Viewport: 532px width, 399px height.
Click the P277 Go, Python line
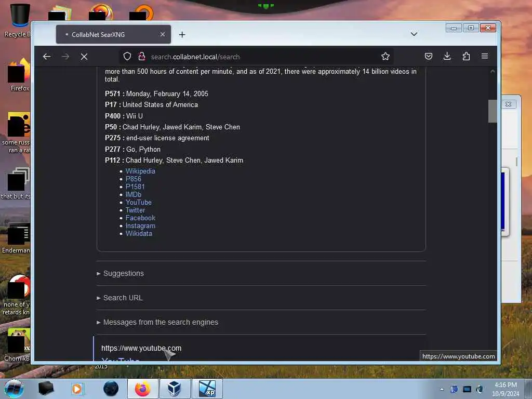(132, 149)
